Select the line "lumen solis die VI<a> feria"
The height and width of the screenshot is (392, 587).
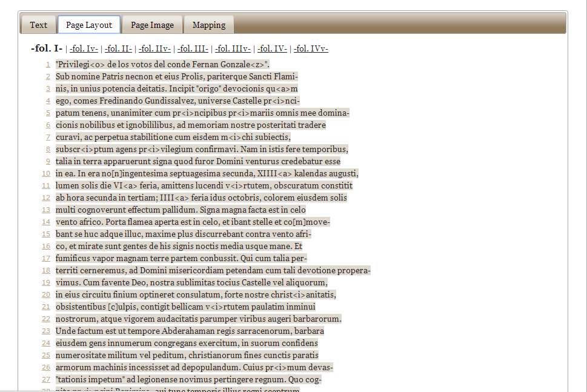pyautogui.click(x=204, y=185)
